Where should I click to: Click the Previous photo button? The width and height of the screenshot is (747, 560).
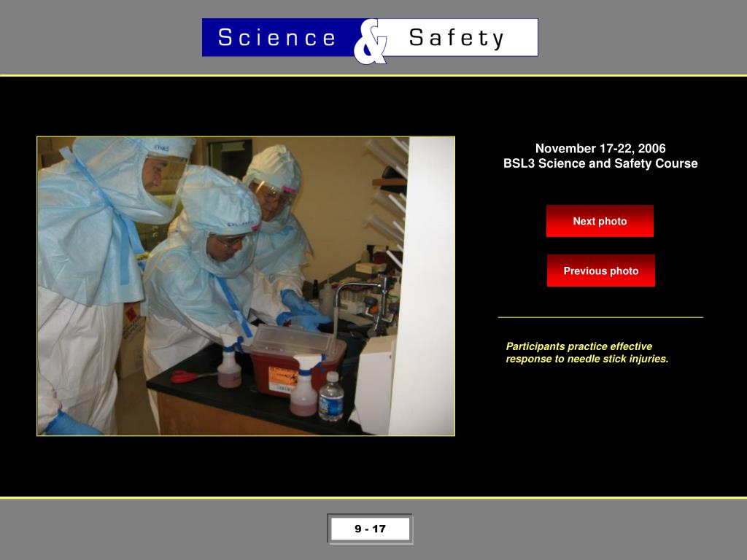click(x=601, y=271)
